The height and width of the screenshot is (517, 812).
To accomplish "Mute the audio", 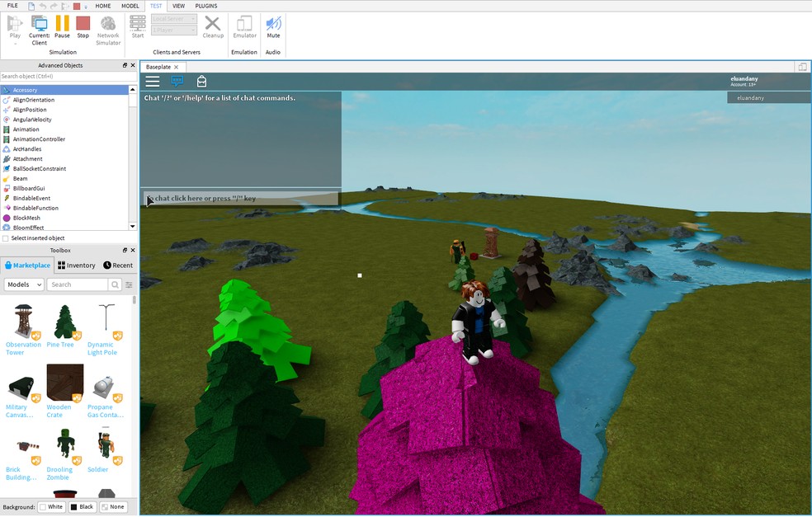I will (x=273, y=27).
